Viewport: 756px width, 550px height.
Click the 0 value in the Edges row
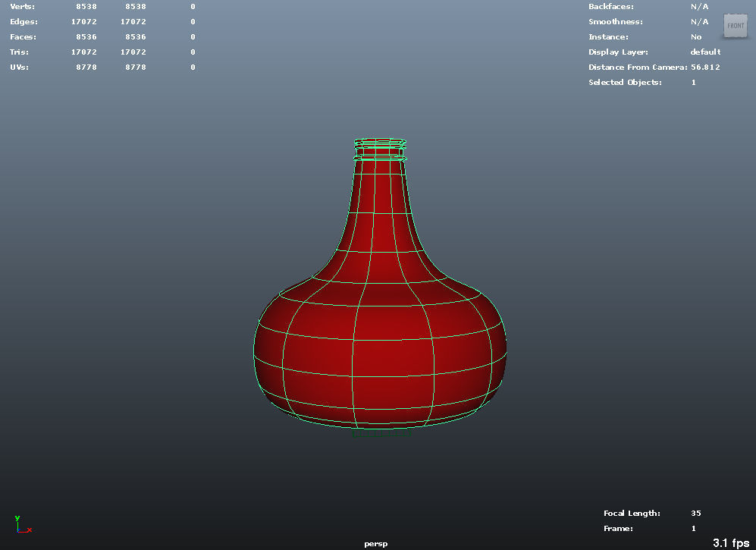click(x=193, y=22)
